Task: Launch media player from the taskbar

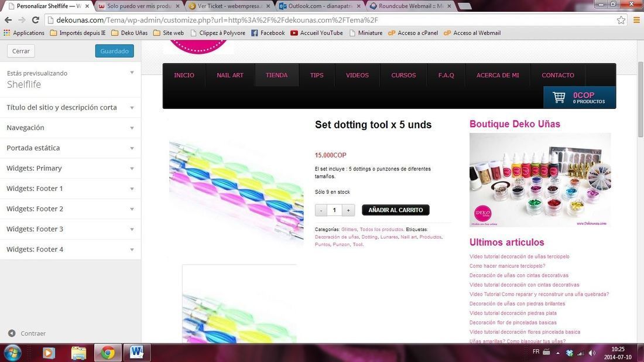Action: [x=49, y=353]
